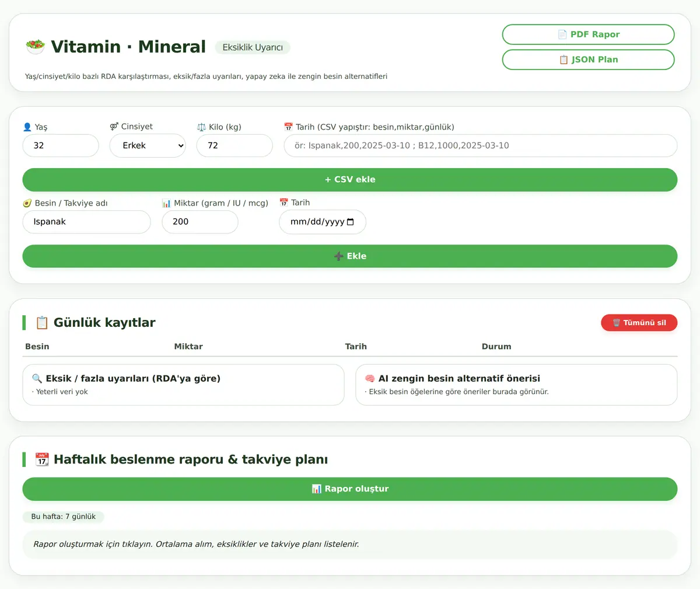Click the 'Bu hafta: 7 günlük' badge
This screenshot has width=700, height=589.
tap(64, 517)
